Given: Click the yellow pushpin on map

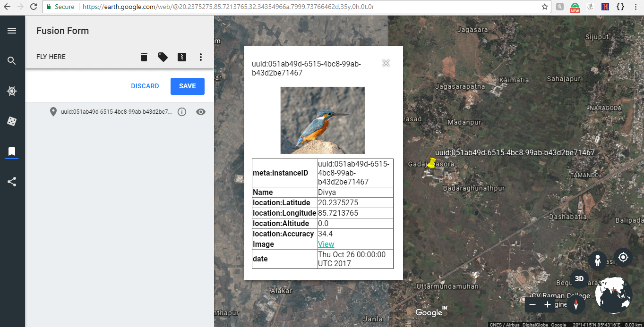Looking at the screenshot, I should tap(431, 163).
